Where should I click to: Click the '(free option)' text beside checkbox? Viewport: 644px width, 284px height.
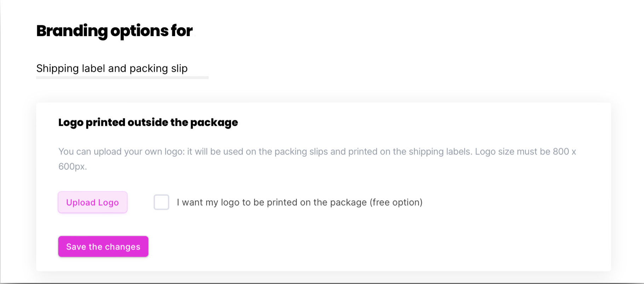point(396,202)
